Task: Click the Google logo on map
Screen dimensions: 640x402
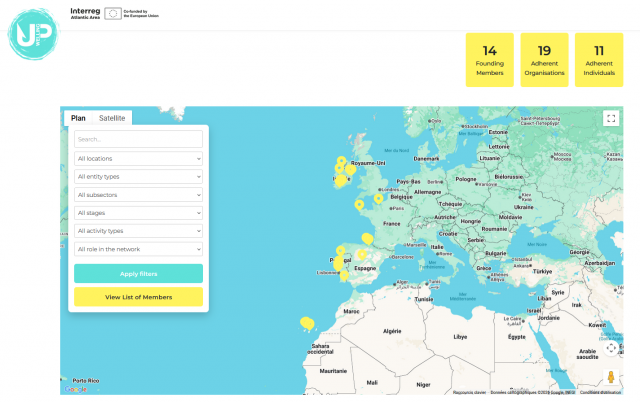Action: coord(74,389)
